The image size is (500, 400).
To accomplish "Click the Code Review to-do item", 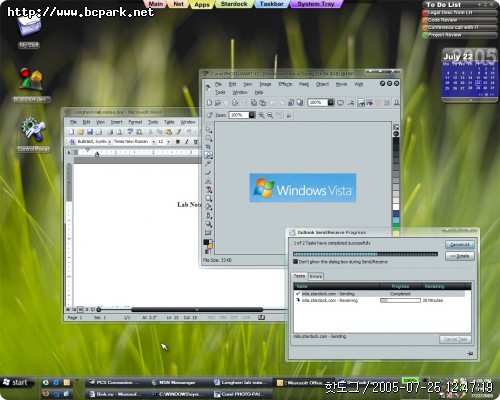I will point(459,20).
